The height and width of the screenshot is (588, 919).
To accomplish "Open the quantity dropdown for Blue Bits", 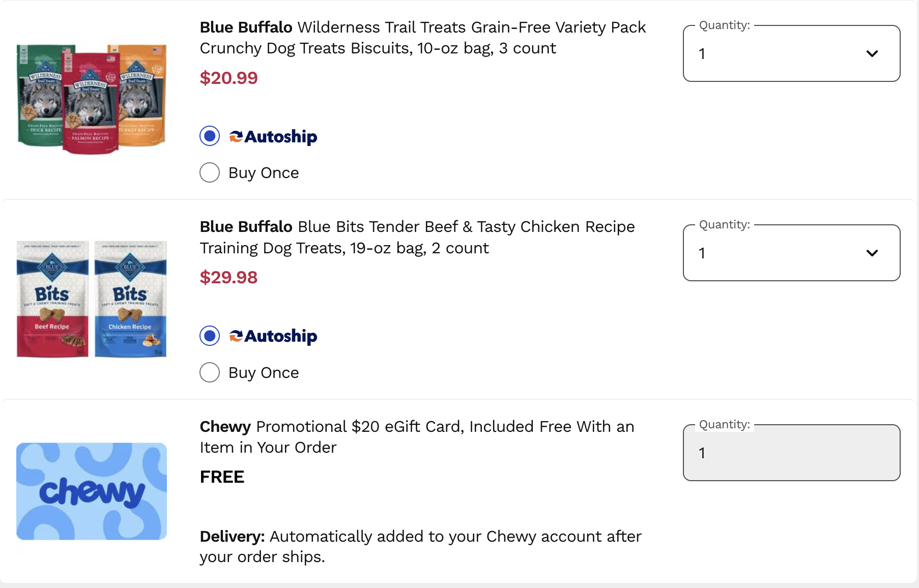I will (x=790, y=253).
